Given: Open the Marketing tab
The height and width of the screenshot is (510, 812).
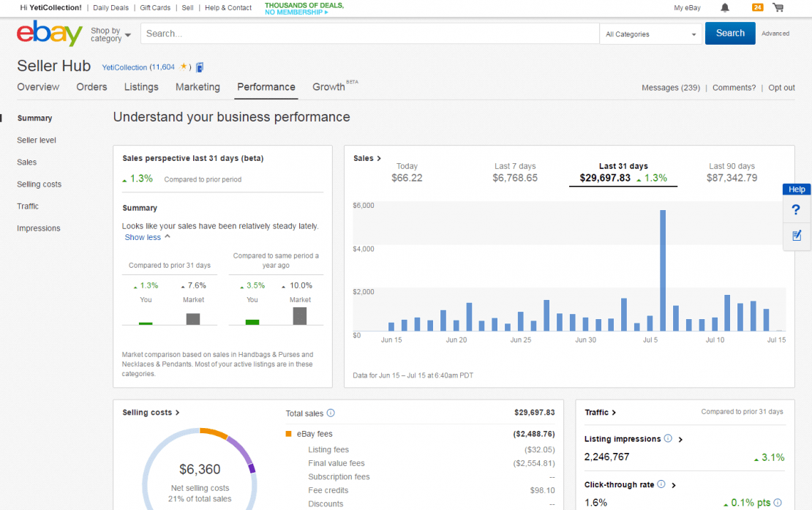Looking at the screenshot, I should 198,87.
